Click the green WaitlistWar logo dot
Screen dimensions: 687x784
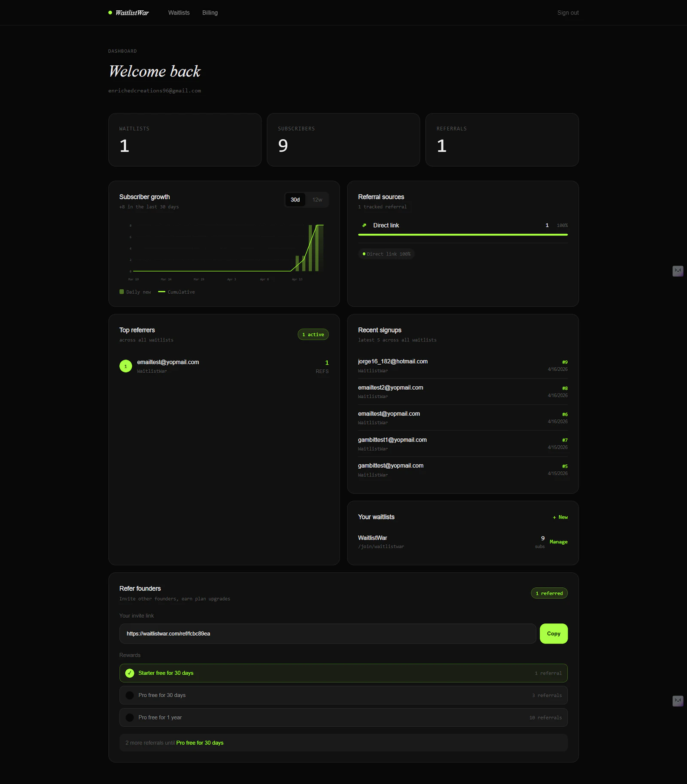click(x=110, y=12)
